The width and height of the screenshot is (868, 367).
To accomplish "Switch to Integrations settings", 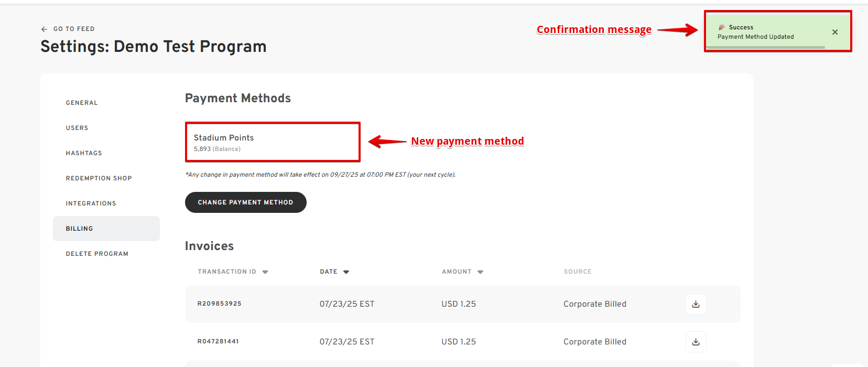I will click(x=91, y=203).
